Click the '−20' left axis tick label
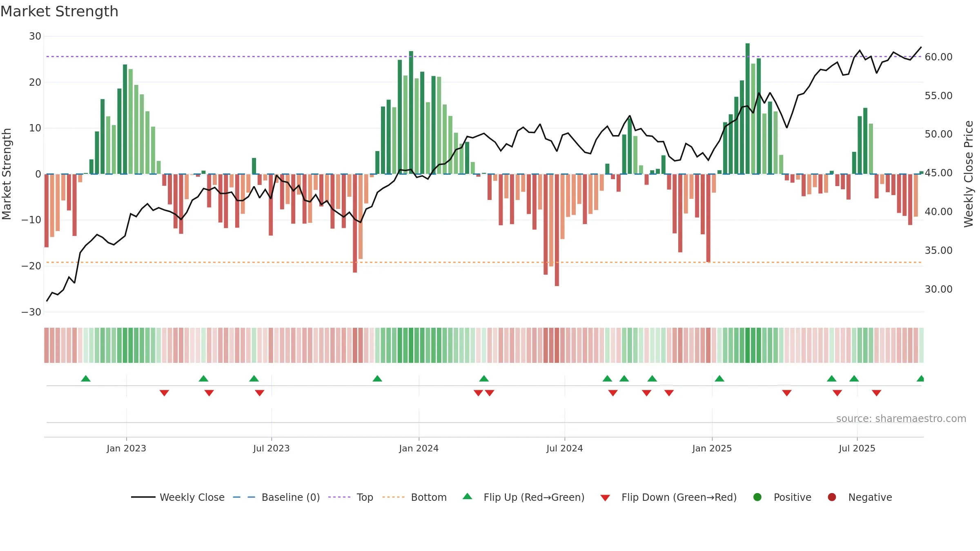 [x=31, y=266]
